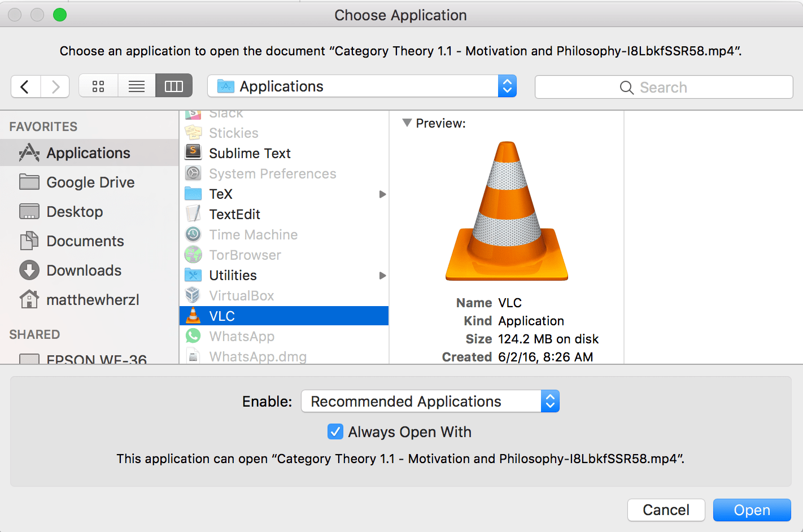This screenshot has height=532, width=803.
Task: Click the Kind value 'Application'
Action: pos(531,320)
